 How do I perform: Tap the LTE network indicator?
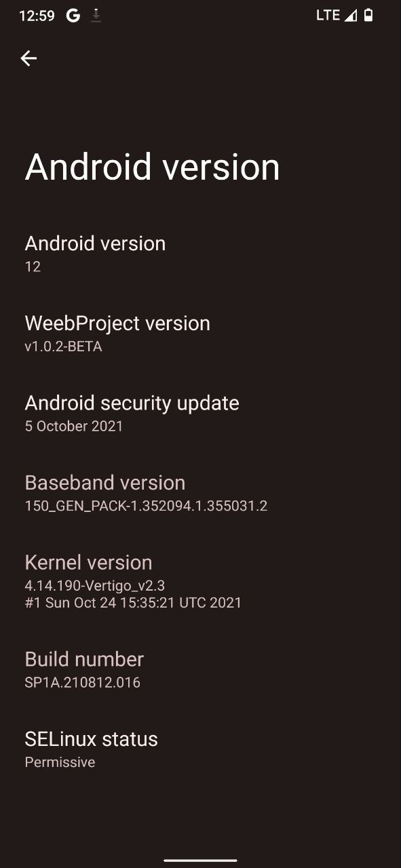(328, 16)
